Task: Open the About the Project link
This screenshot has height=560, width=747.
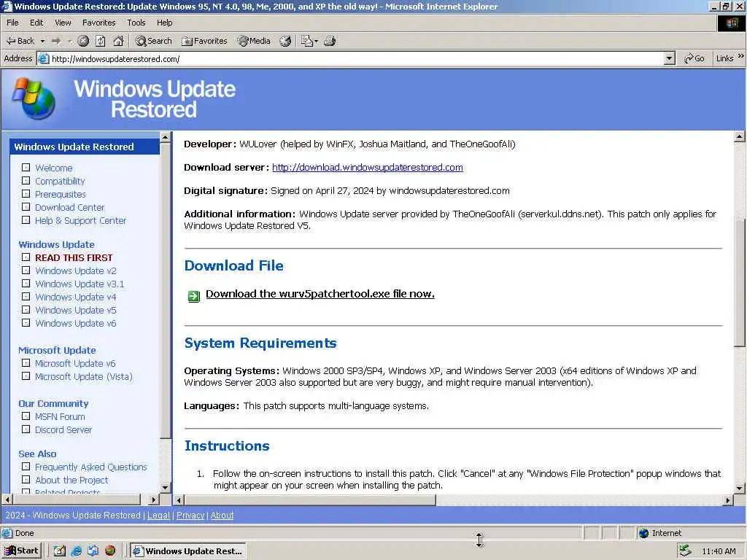Action: point(71,480)
